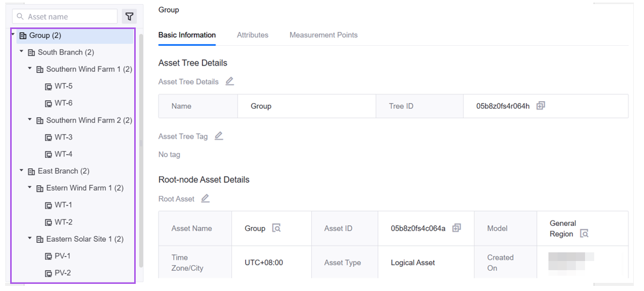Image resolution: width=644 pixels, height=291 pixels.
Task: Open the Measurement Points tab
Action: pos(323,35)
